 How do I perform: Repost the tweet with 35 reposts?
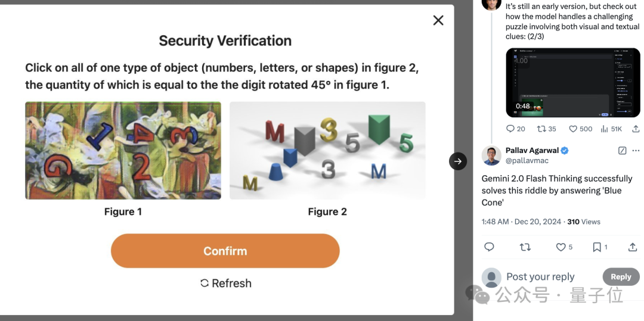click(546, 129)
